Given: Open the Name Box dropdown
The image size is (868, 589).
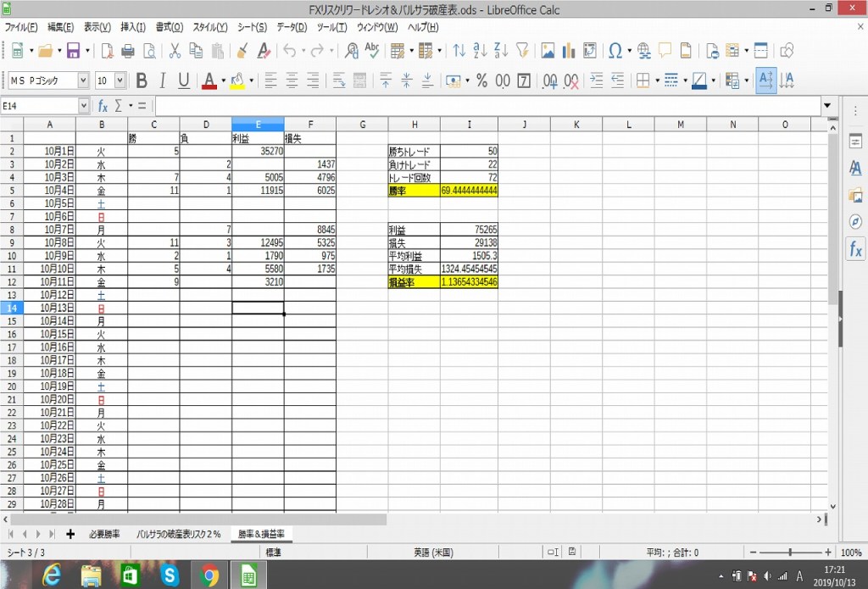Looking at the screenshot, I should (83, 106).
